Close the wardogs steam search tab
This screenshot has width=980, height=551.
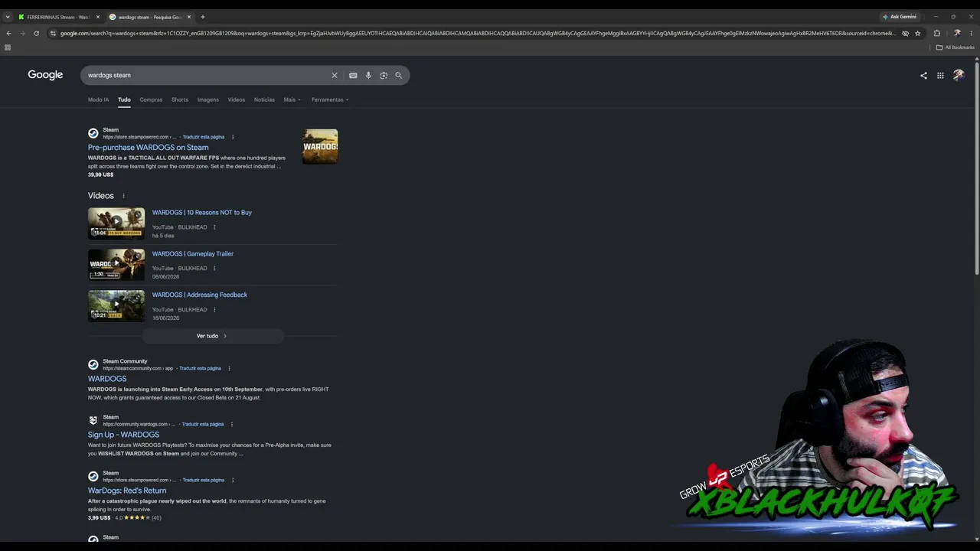coord(189,17)
